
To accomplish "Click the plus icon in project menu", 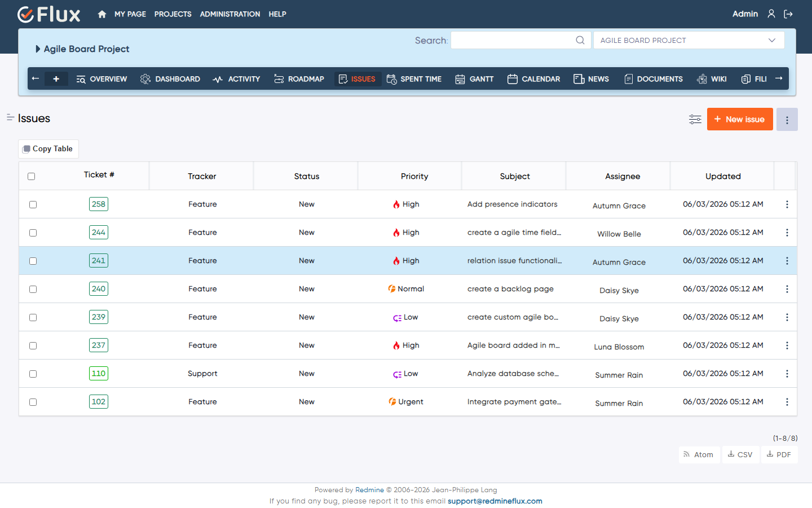I will point(56,79).
